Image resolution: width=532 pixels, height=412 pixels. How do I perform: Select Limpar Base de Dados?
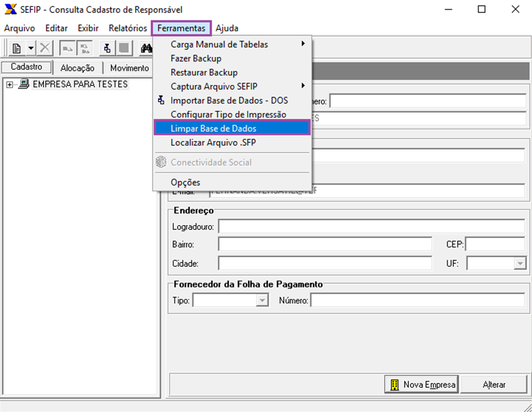pos(232,129)
